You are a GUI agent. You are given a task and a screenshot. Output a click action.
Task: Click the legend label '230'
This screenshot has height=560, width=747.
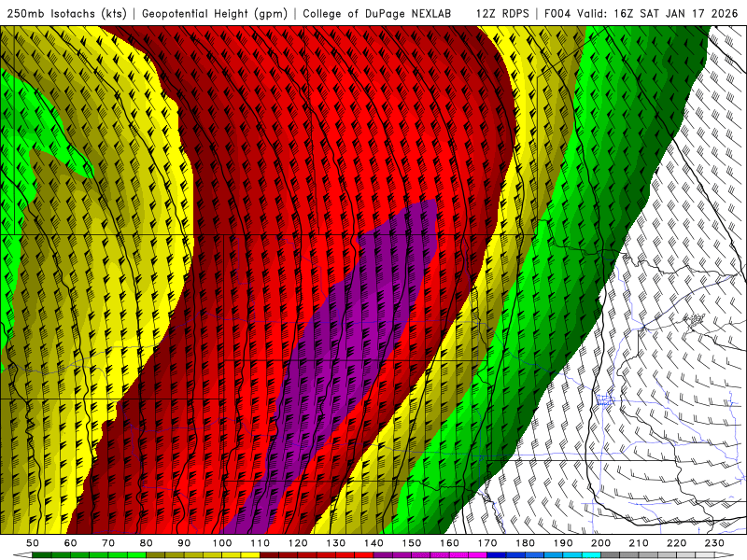tap(715, 543)
